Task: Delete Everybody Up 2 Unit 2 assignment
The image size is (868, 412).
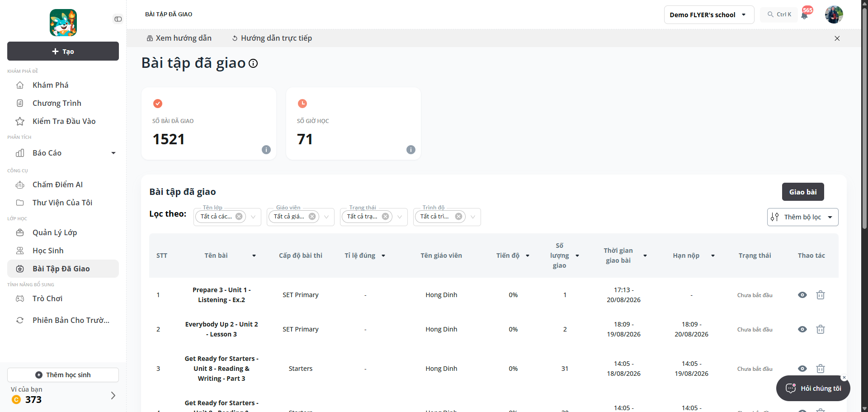Action: pos(821,329)
